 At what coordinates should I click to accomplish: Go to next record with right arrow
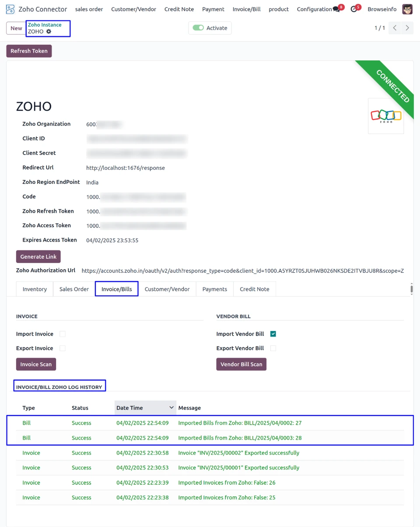click(407, 28)
